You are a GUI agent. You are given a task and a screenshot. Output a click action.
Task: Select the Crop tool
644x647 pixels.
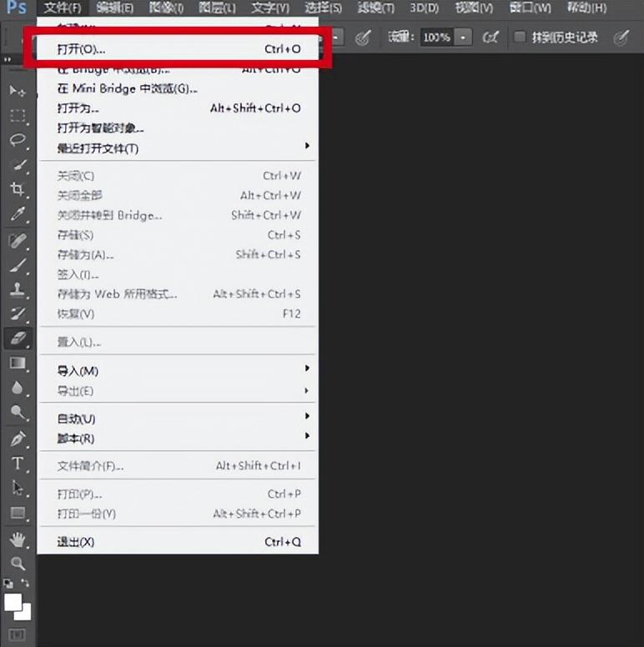pyautogui.click(x=18, y=189)
